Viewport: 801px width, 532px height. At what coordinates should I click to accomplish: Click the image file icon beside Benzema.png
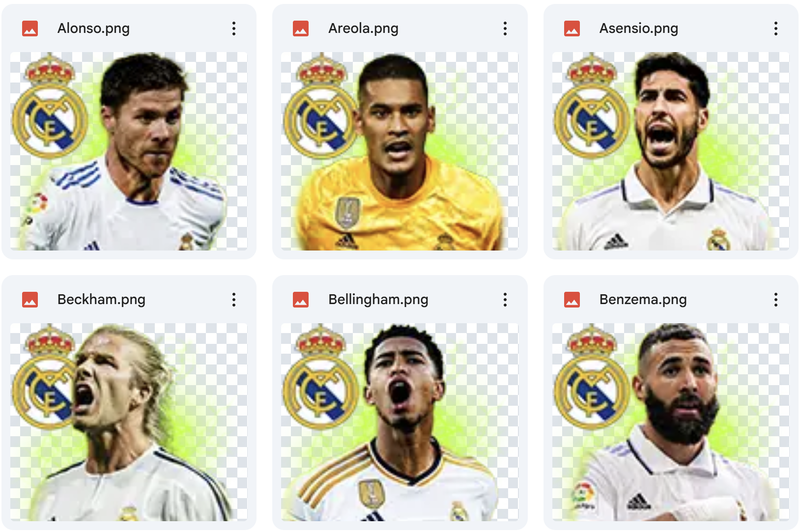pyautogui.click(x=572, y=300)
